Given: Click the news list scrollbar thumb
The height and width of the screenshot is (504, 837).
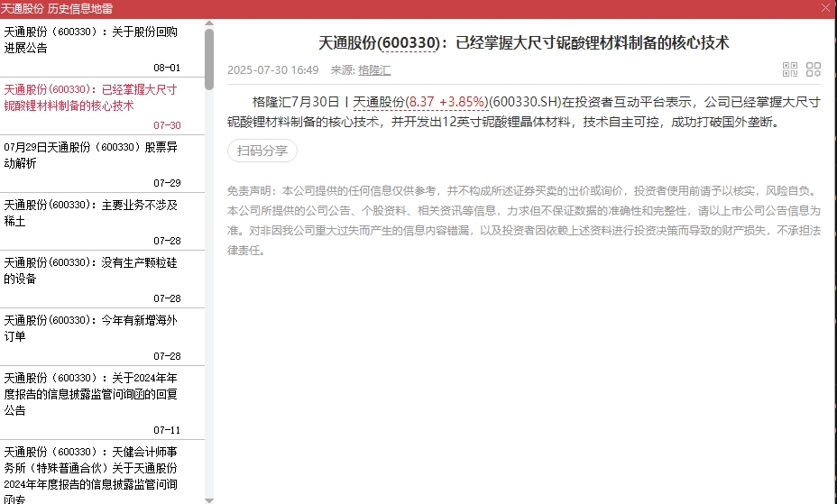Looking at the screenshot, I should 209,60.
